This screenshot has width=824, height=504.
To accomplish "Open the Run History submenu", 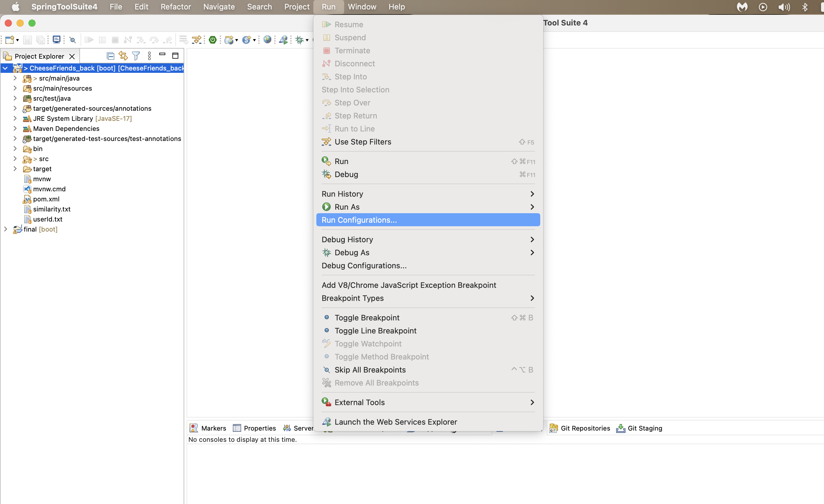I will click(x=428, y=194).
